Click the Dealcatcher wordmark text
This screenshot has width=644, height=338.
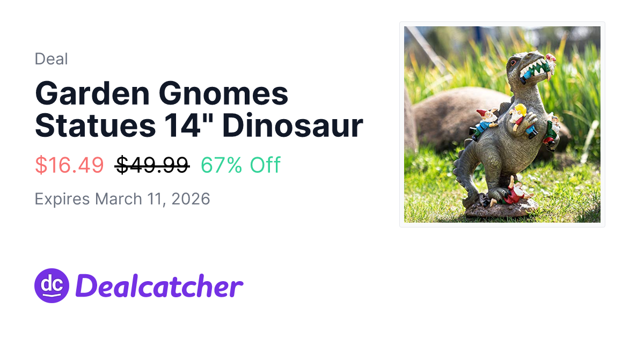point(159,286)
